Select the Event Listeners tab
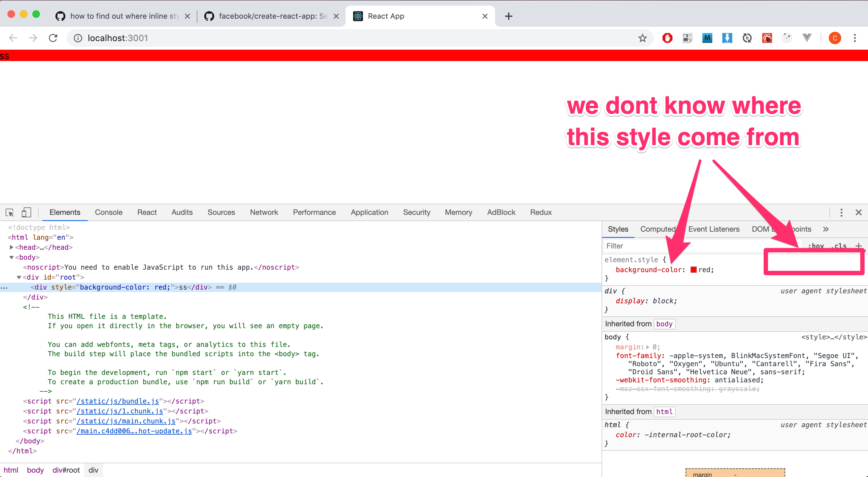Viewport: 868px width, 477px height. click(x=714, y=229)
